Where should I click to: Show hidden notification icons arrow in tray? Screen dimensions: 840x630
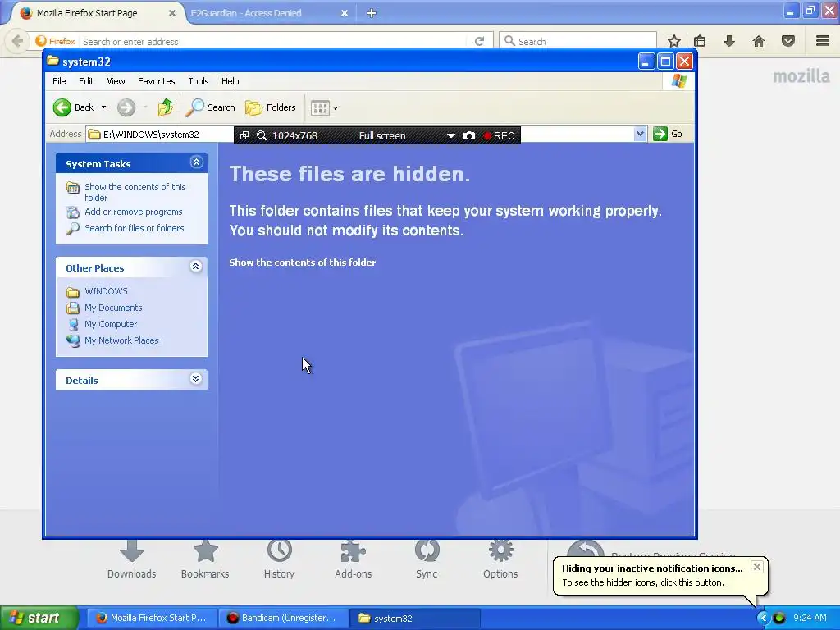pos(762,619)
